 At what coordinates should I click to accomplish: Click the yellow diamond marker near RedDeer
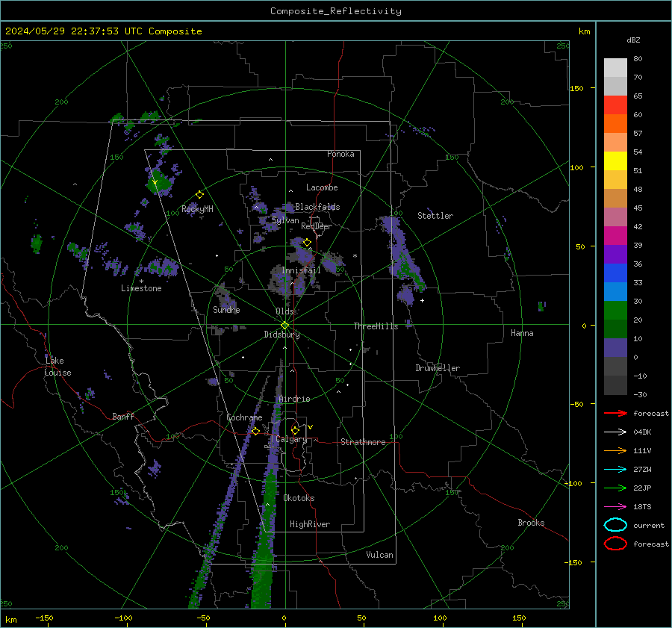coord(307,243)
